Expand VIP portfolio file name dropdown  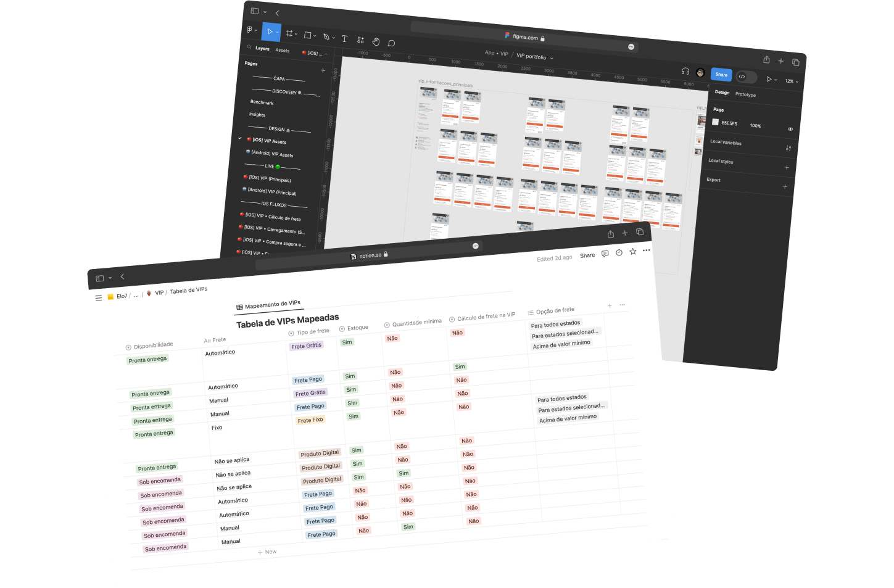point(534,57)
